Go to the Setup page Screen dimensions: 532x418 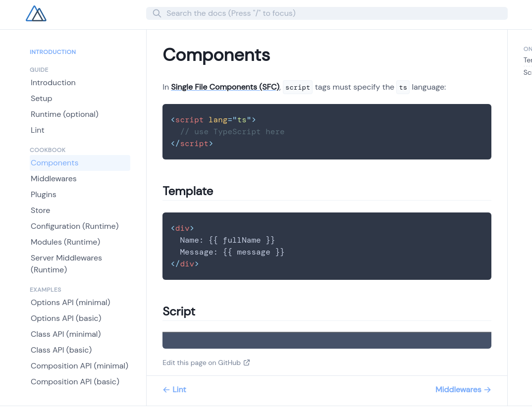[x=42, y=99]
